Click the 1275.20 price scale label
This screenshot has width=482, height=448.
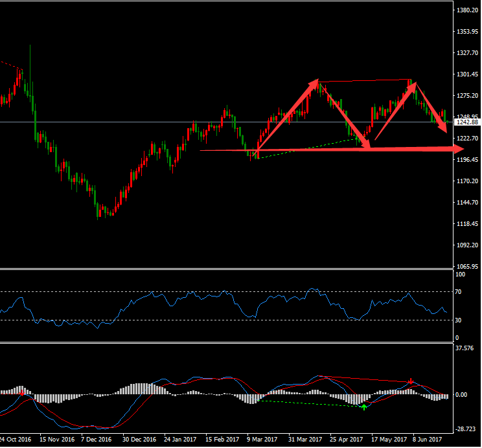point(467,96)
